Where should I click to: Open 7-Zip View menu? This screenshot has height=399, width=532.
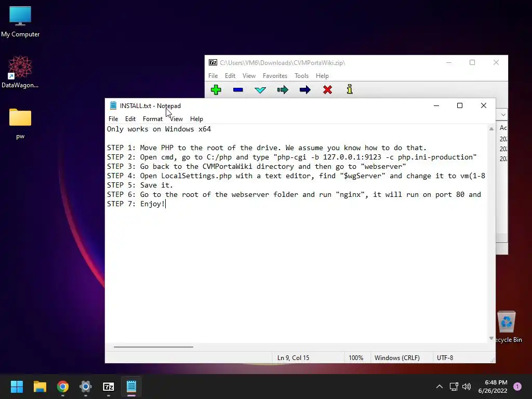tap(249, 76)
